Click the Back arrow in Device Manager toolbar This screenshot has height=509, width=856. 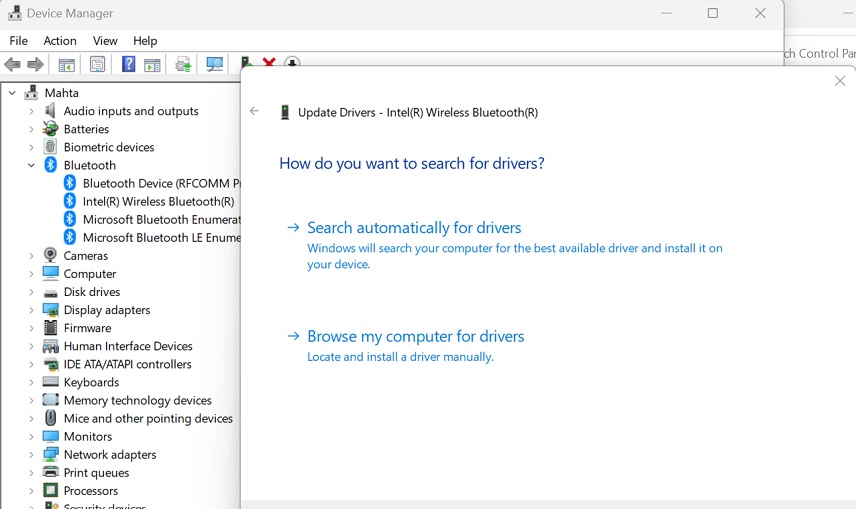point(12,65)
